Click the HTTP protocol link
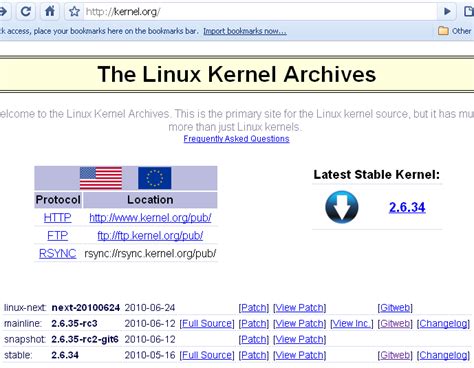The image size is (474, 368). coord(57,218)
